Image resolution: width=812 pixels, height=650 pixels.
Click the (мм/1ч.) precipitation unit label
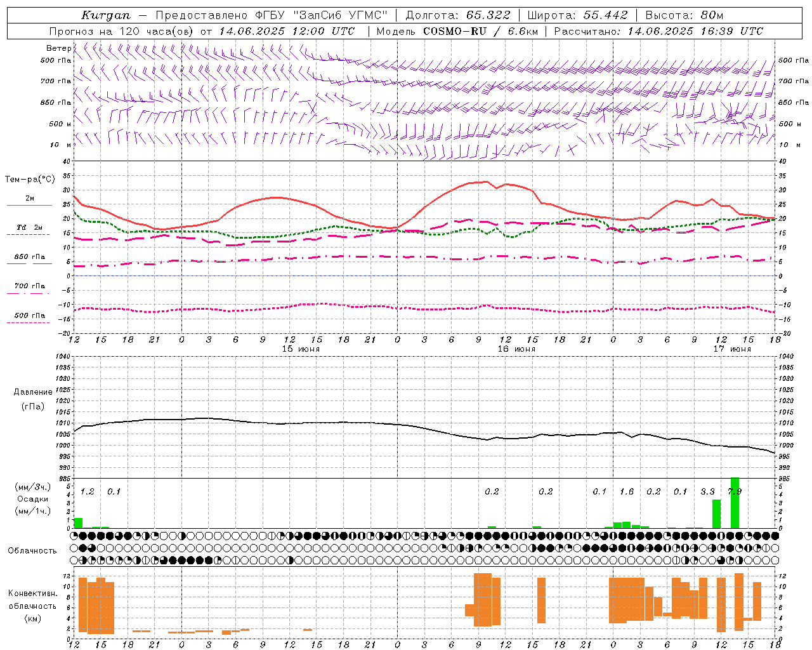[x=33, y=511]
